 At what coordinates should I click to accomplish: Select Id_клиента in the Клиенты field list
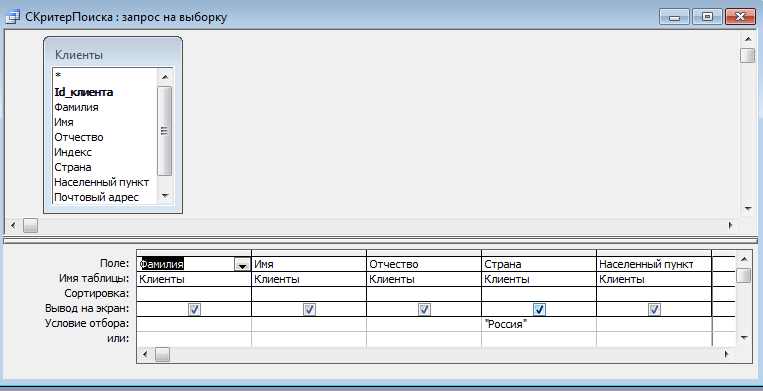tap(105, 92)
